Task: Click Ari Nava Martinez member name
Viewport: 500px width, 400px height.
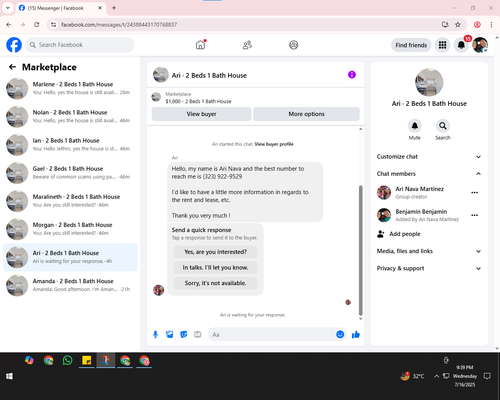Action: pos(419,189)
